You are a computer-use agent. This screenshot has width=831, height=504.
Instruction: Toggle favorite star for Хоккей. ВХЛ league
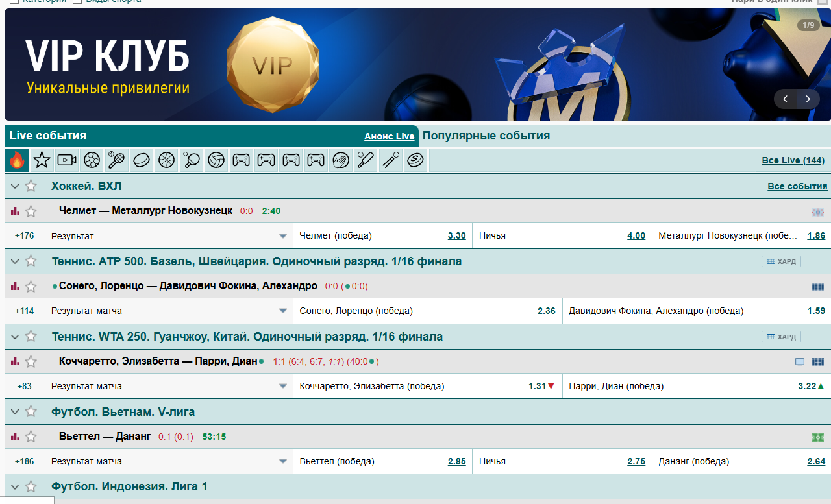[x=31, y=186]
